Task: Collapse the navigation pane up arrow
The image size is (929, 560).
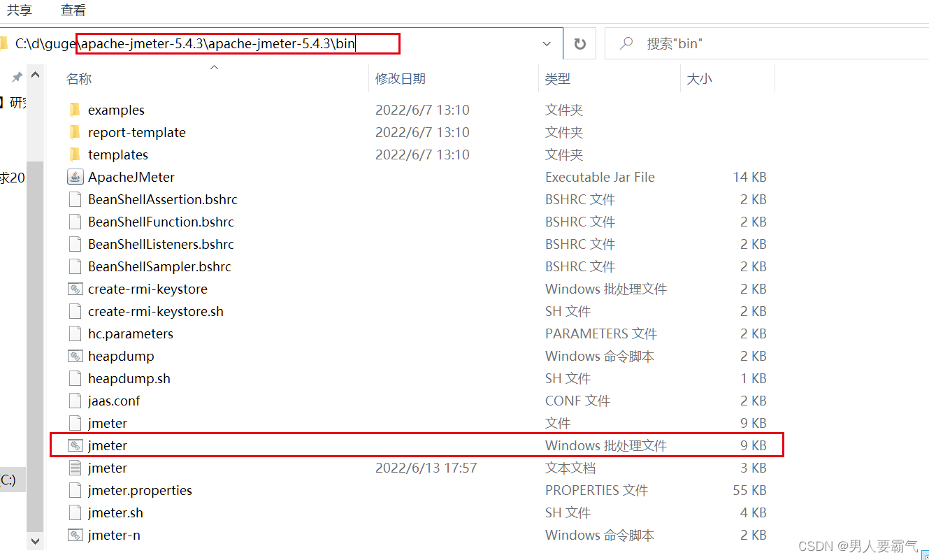Action: (35, 76)
